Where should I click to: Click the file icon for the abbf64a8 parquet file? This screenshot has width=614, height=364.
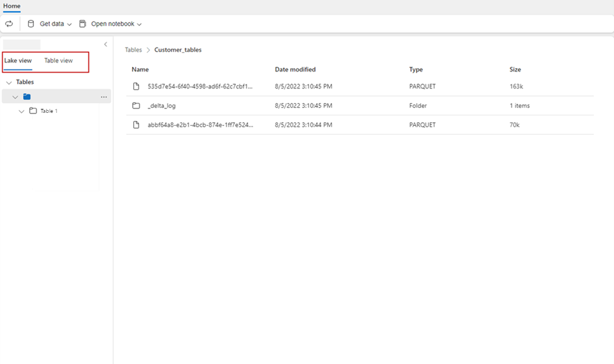point(136,125)
